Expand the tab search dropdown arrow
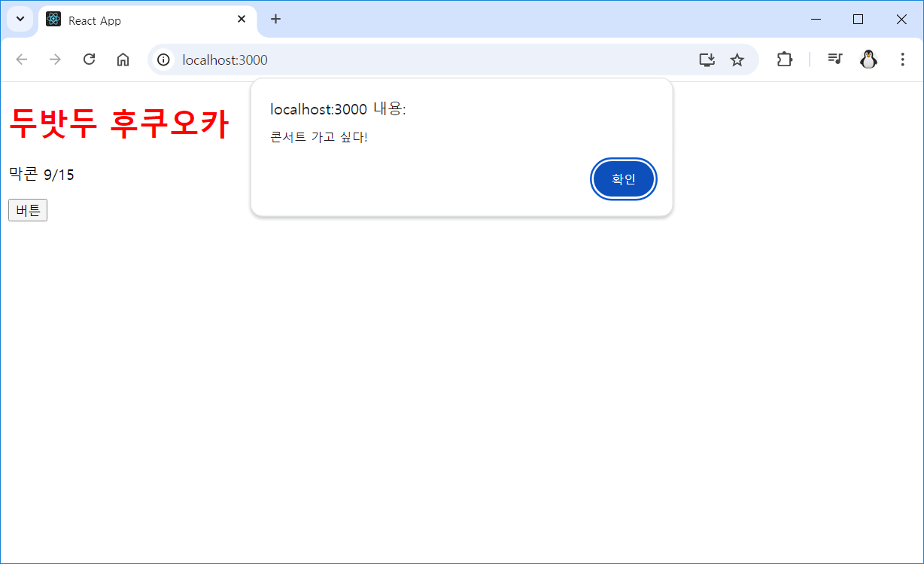 [20, 19]
